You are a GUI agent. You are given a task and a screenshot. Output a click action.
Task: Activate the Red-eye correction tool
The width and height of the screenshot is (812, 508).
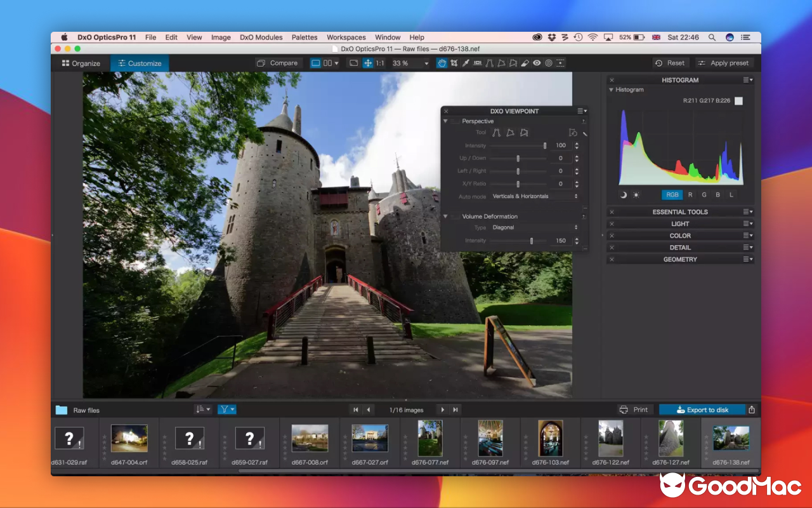pyautogui.click(x=536, y=63)
